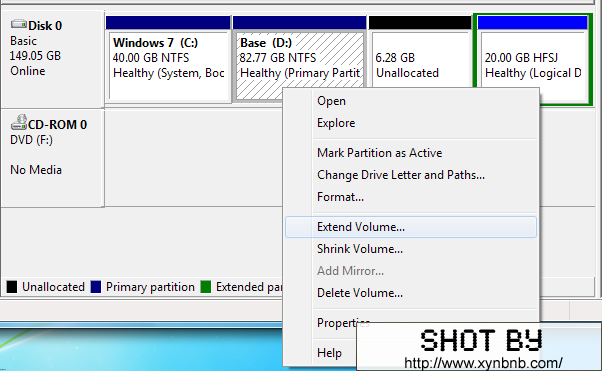Open Change Drive Letter and Paths
This screenshot has width=602, height=371.
[x=411, y=175]
